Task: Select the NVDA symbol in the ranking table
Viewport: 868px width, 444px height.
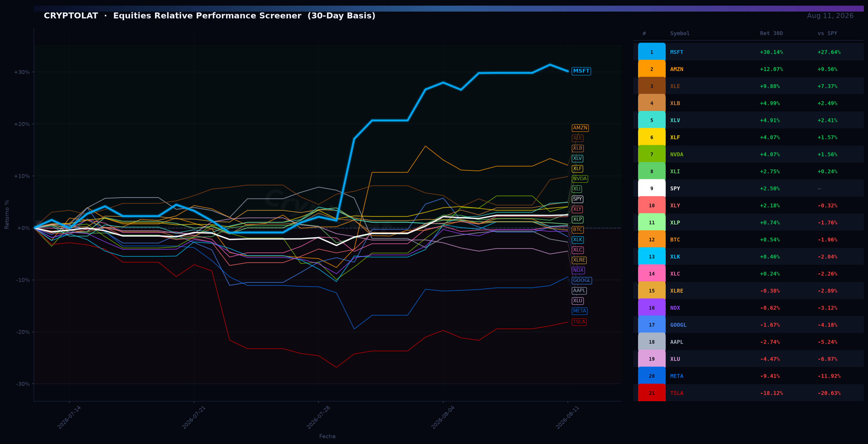Action: point(677,155)
